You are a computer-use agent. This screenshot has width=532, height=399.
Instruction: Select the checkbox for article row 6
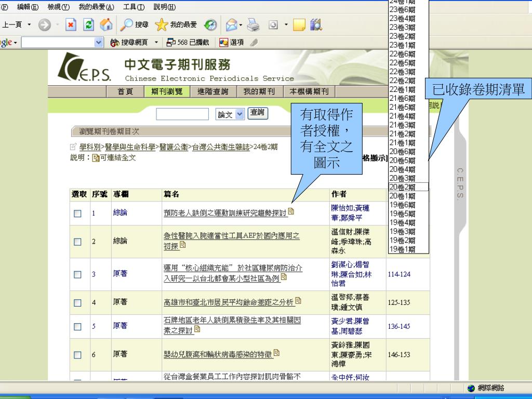coord(78,355)
